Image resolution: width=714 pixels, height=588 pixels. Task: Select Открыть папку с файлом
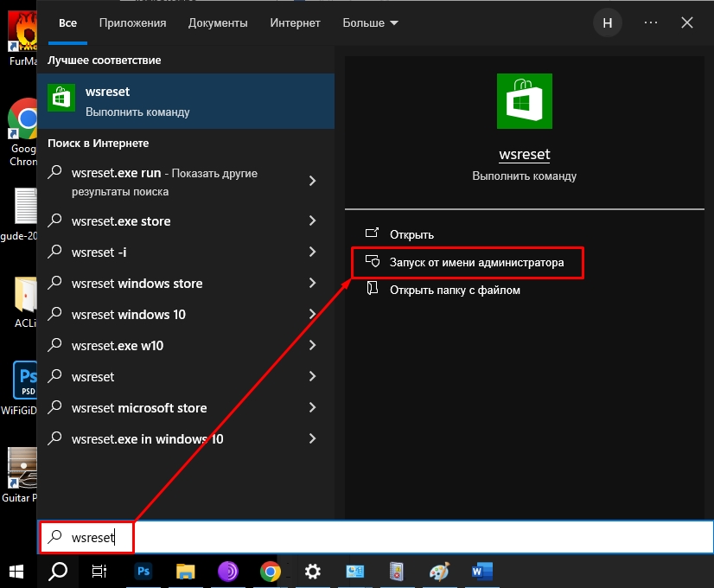(x=455, y=291)
